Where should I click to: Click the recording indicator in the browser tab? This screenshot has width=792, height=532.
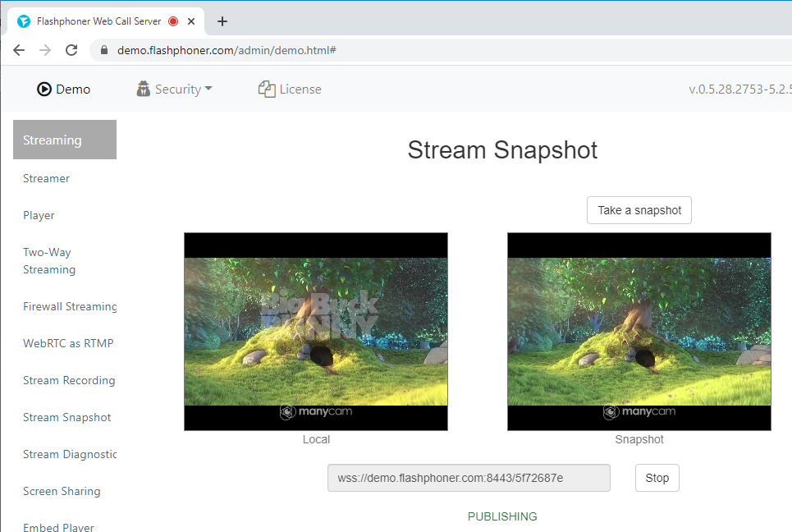click(x=173, y=21)
